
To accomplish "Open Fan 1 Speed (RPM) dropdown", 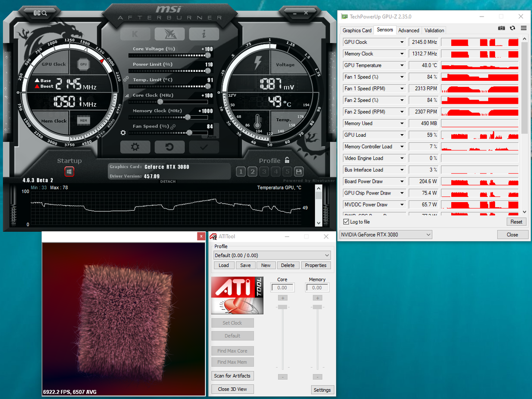I will pos(402,89).
